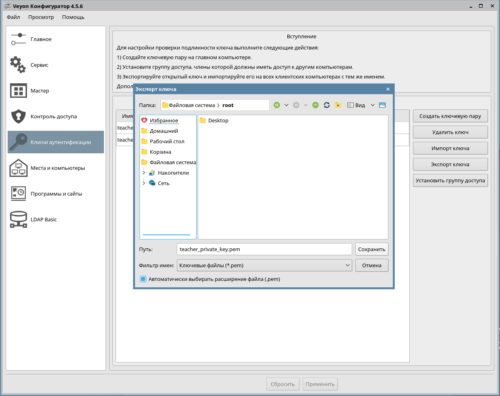Click the Применить button

coord(320,384)
